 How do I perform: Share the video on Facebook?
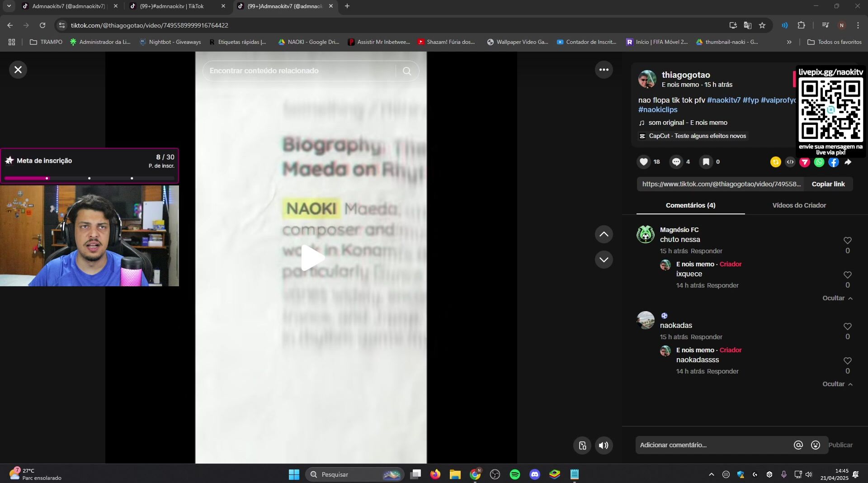(833, 162)
